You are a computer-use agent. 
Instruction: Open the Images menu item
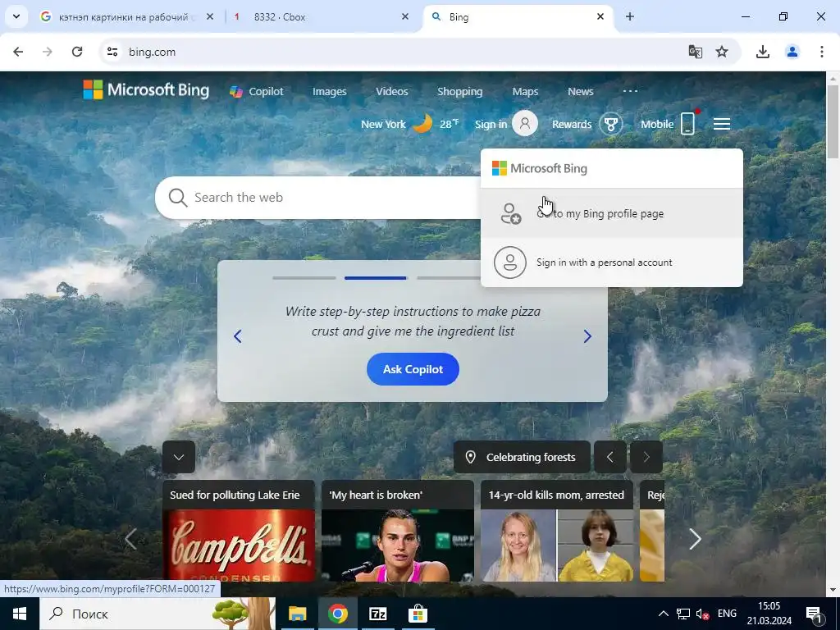[x=330, y=92]
